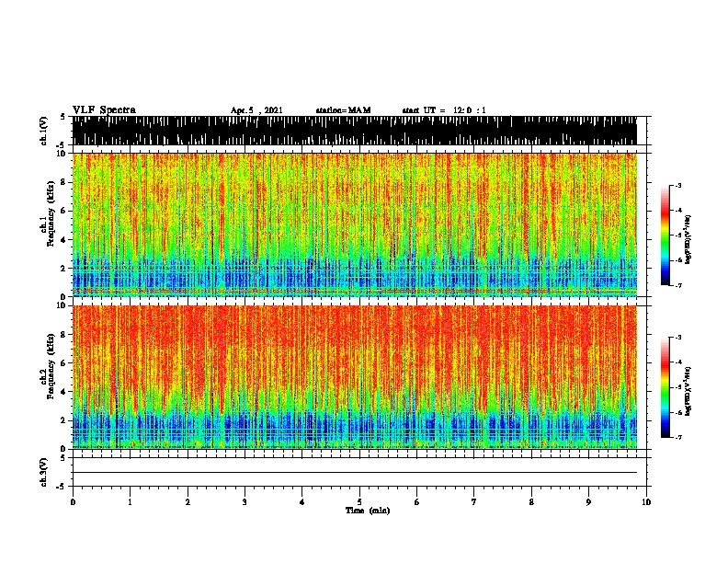Screen dimensions: 728x563
Task: Click the time axis tick label 3
Action: point(245,502)
